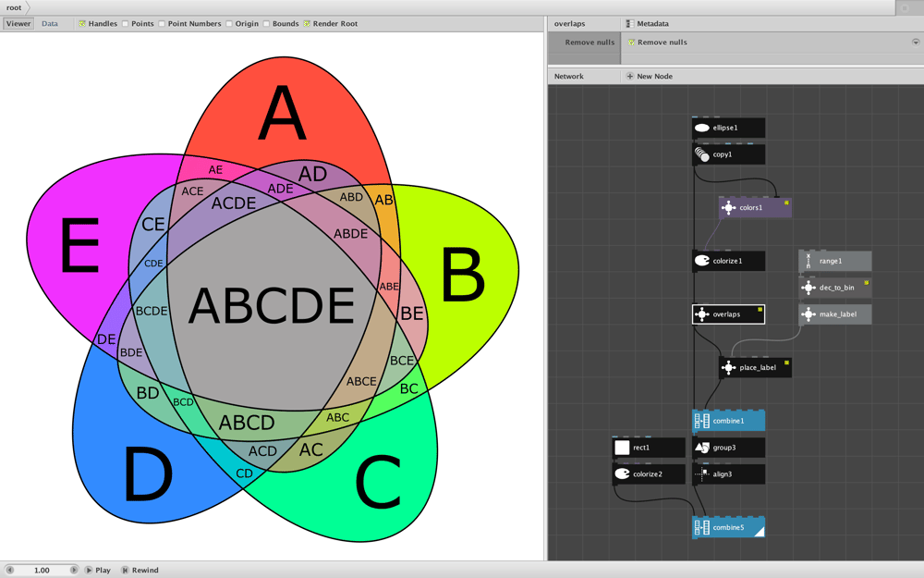Click the large D label in viewer
This screenshot has width=924, height=578.
[x=149, y=473]
